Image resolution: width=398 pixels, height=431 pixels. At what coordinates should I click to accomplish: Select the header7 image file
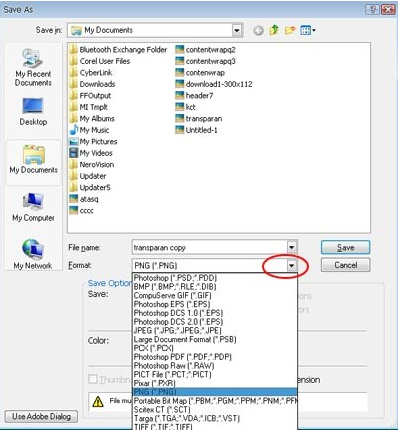(194, 96)
